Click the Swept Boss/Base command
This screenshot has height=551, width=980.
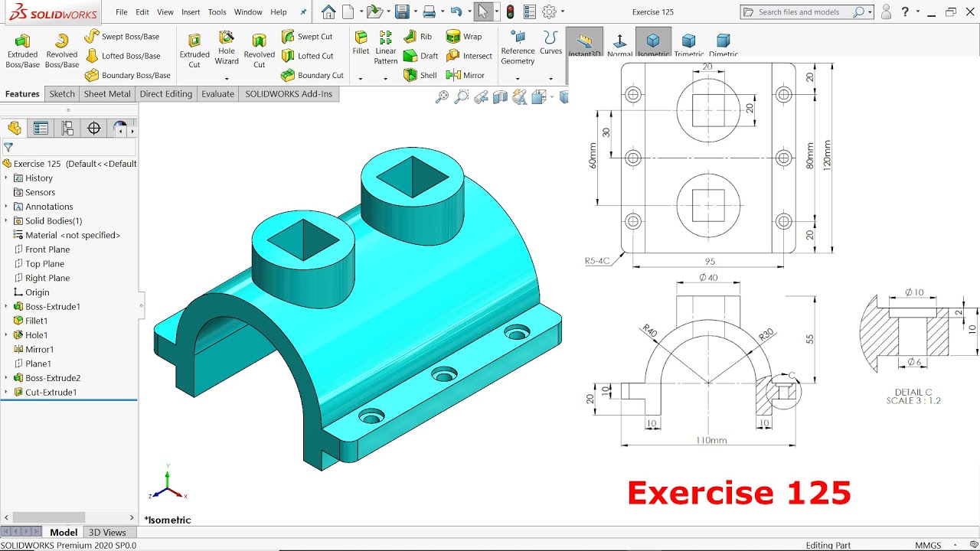[122, 36]
